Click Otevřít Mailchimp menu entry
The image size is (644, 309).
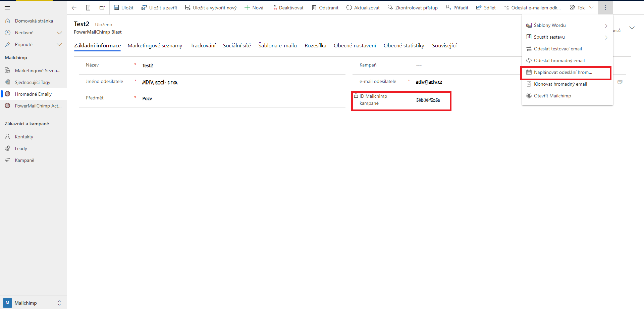(552, 96)
